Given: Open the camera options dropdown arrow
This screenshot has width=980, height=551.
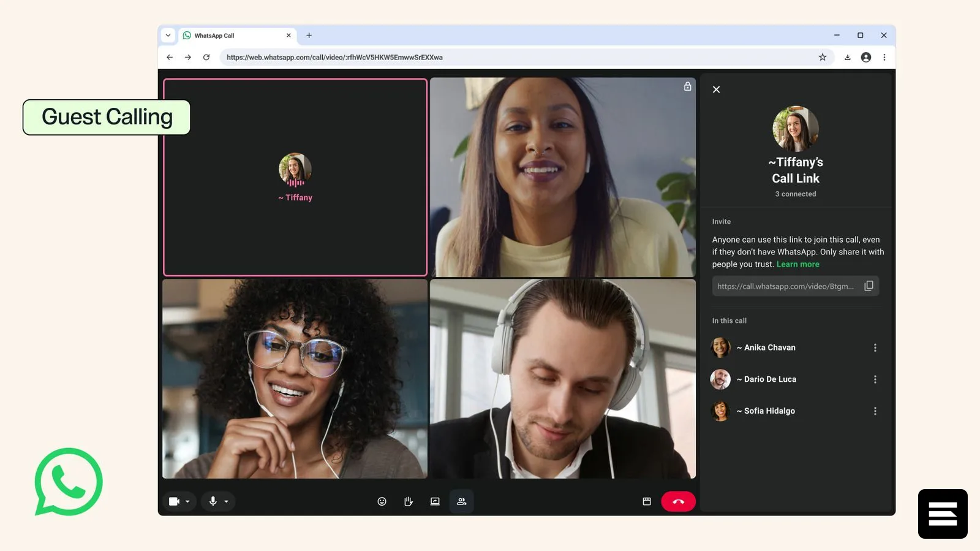Looking at the screenshot, I should pos(187,501).
